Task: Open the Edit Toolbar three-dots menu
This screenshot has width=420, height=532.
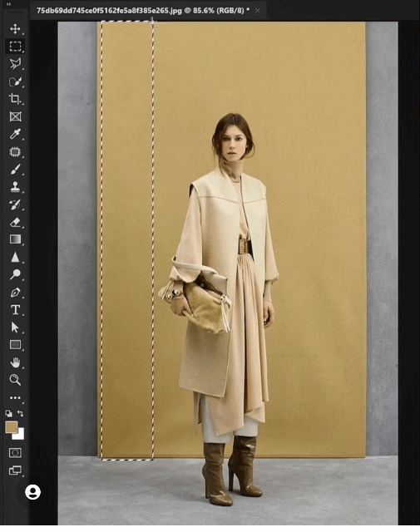Action: [x=15, y=397]
